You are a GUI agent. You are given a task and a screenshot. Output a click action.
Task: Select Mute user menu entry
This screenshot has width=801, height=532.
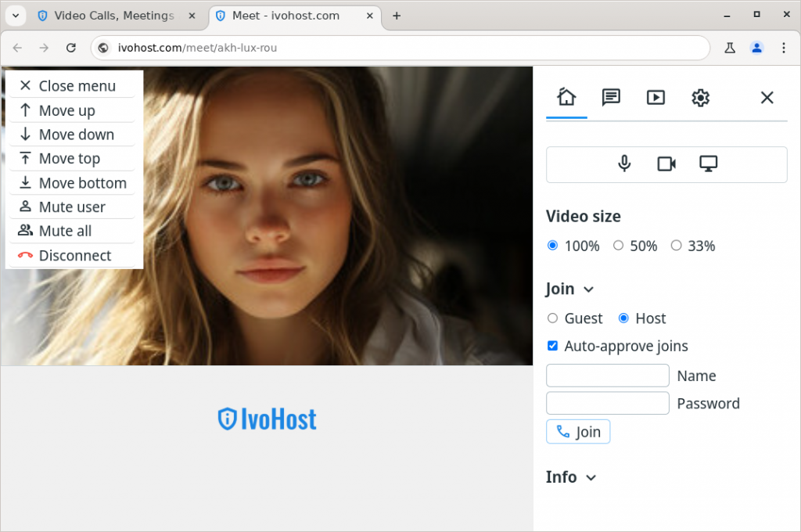pyautogui.click(x=72, y=207)
